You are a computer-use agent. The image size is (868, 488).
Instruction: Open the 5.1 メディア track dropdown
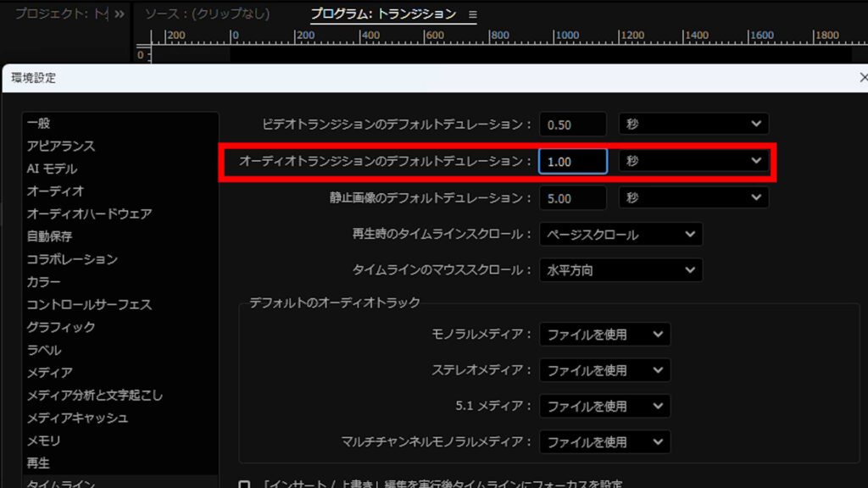[x=604, y=406]
